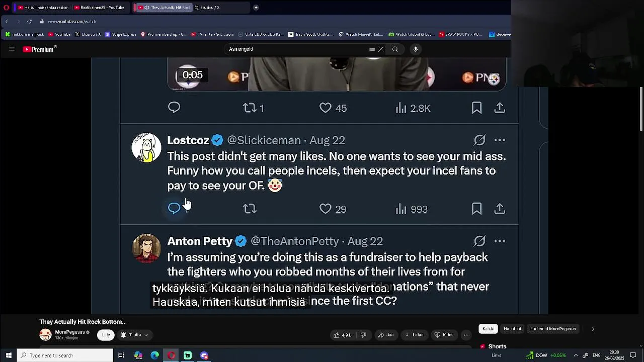Screen dimensions: 644x362
Task: Click the Liity join button
Action: click(106, 335)
